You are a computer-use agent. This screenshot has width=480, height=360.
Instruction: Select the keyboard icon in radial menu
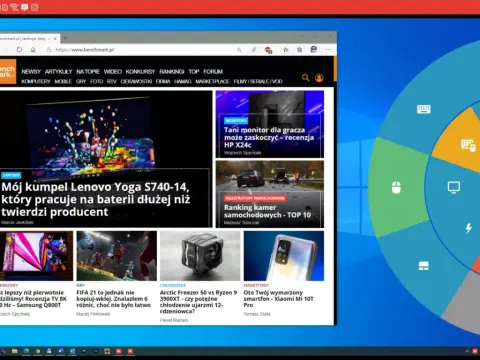pos(424,109)
